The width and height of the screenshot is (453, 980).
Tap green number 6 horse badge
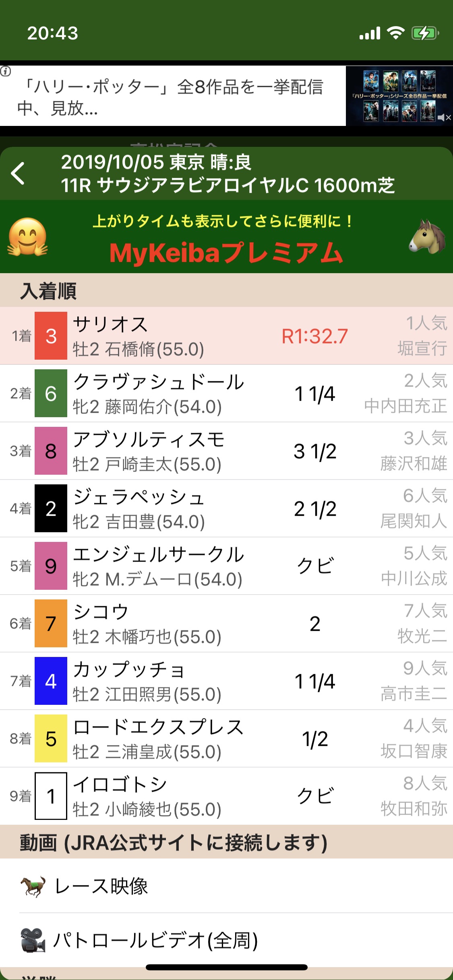[x=51, y=393]
